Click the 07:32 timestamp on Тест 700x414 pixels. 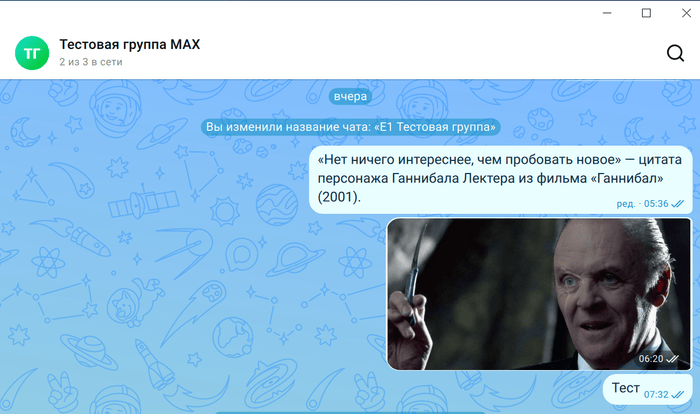656,394
